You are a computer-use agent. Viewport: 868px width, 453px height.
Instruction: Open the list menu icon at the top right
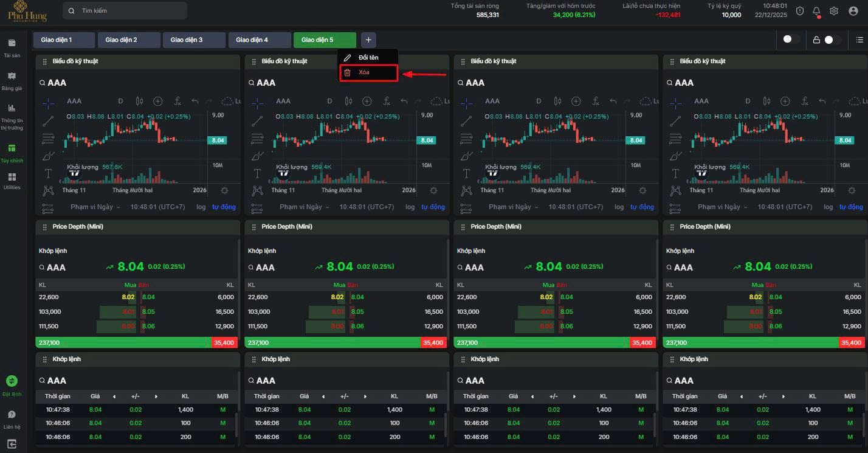(859, 40)
